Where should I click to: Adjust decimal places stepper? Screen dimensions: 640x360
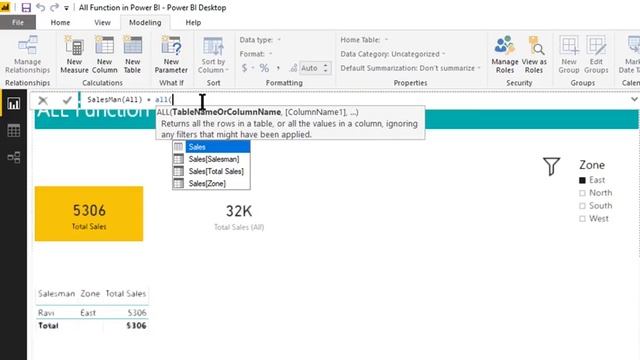coord(326,68)
